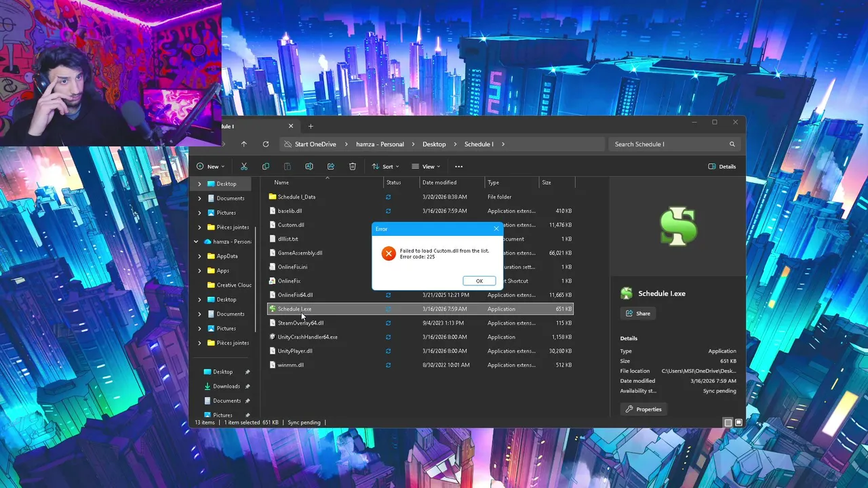Screen dimensions: 868x488
Task: Expand the Pictures node under Documents
Action: pyautogui.click(x=199, y=213)
